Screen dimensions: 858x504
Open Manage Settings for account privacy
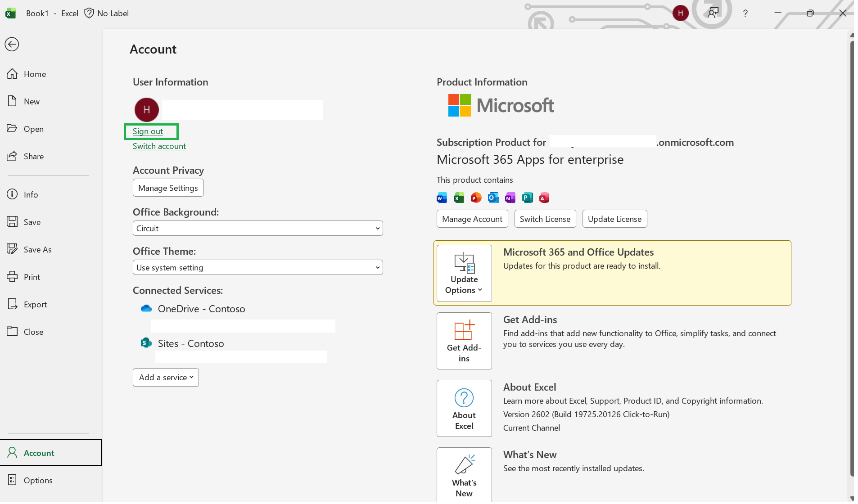pos(168,188)
